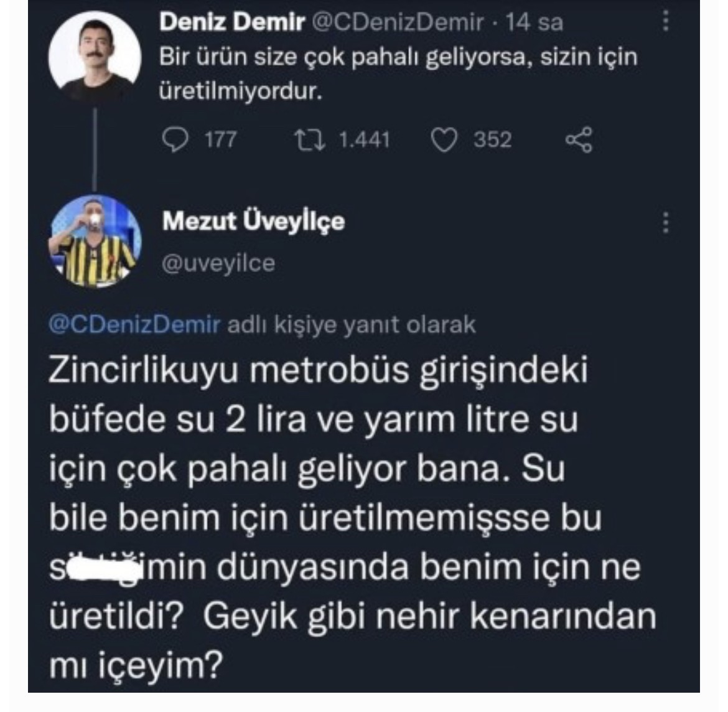The image size is (728, 712).
Task: Click the 177 replies count
Action: pyautogui.click(x=221, y=139)
